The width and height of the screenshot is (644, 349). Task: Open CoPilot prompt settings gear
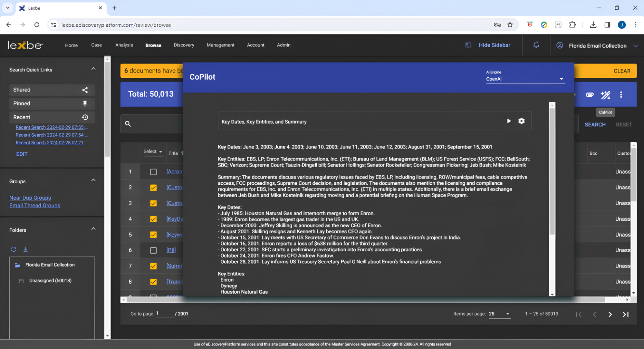pos(521,121)
